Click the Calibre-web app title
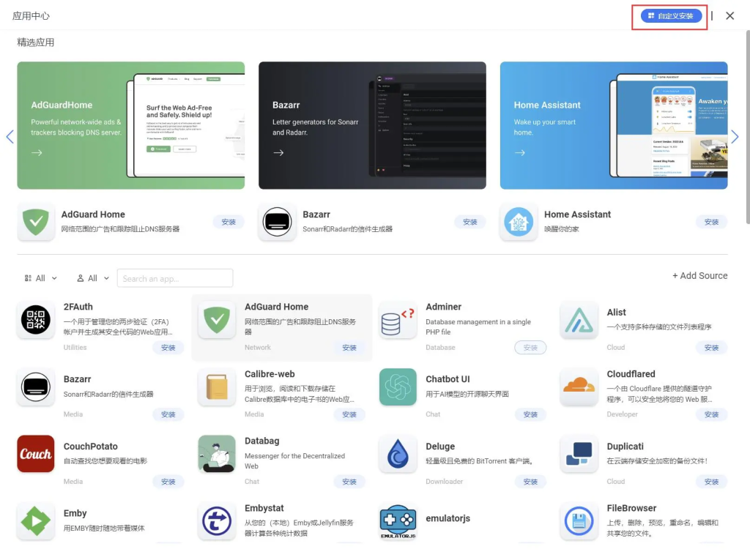 pyautogui.click(x=270, y=374)
